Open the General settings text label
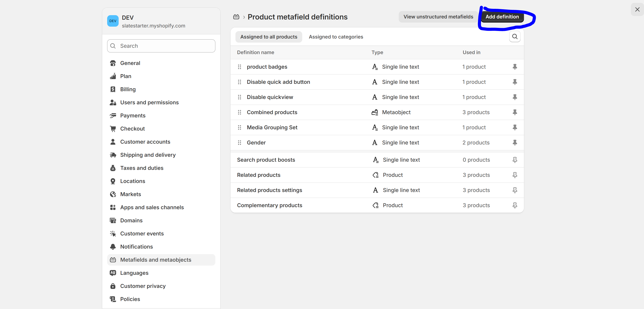This screenshot has width=644, height=309. tap(130, 63)
